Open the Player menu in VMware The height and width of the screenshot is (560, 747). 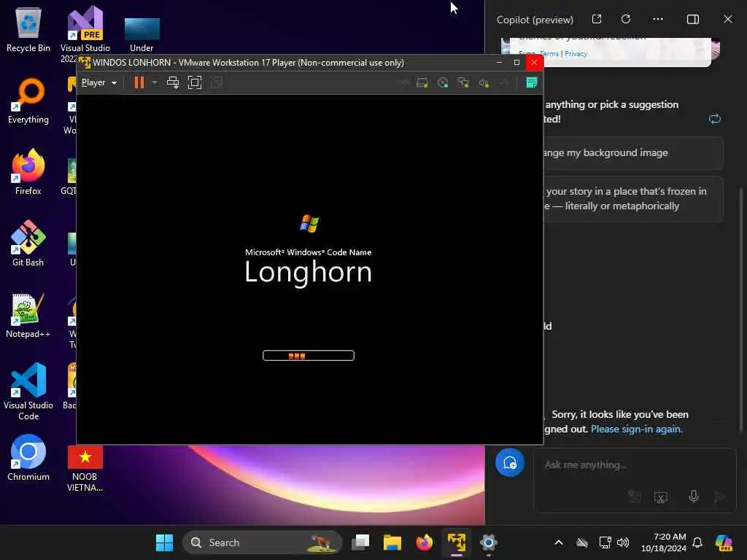click(x=99, y=82)
